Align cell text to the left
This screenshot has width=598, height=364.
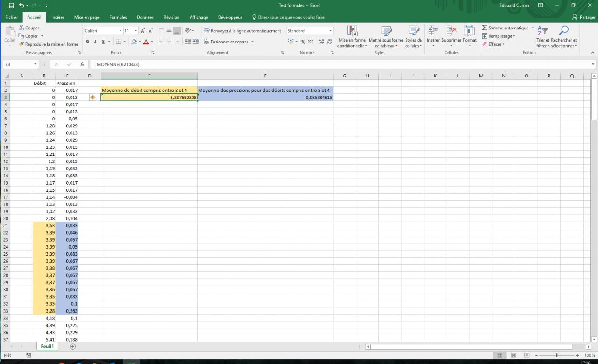pos(161,42)
